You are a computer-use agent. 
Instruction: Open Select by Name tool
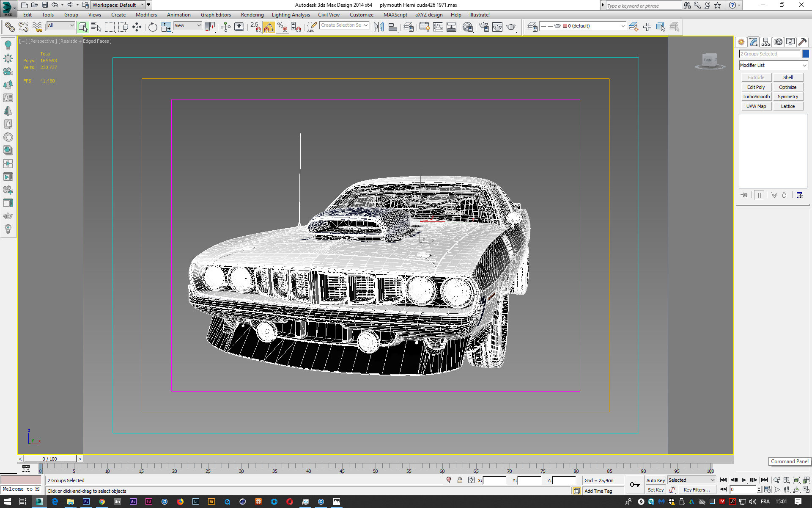(x=96, y=27)
